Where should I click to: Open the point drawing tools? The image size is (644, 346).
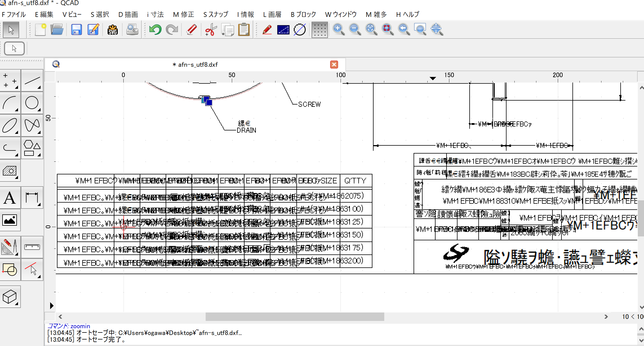click(10, 80)
